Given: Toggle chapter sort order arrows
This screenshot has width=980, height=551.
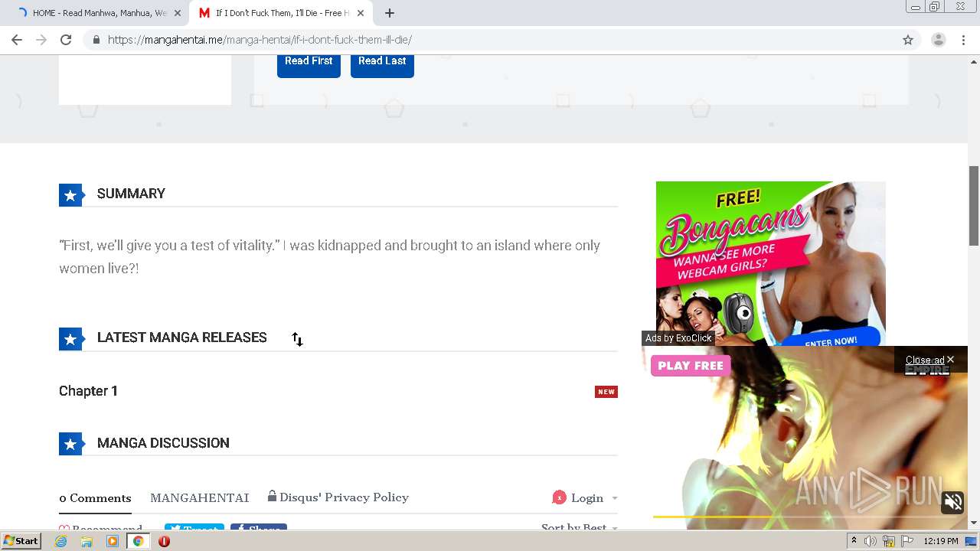Looking at the screenshot, I should point(297,339).
